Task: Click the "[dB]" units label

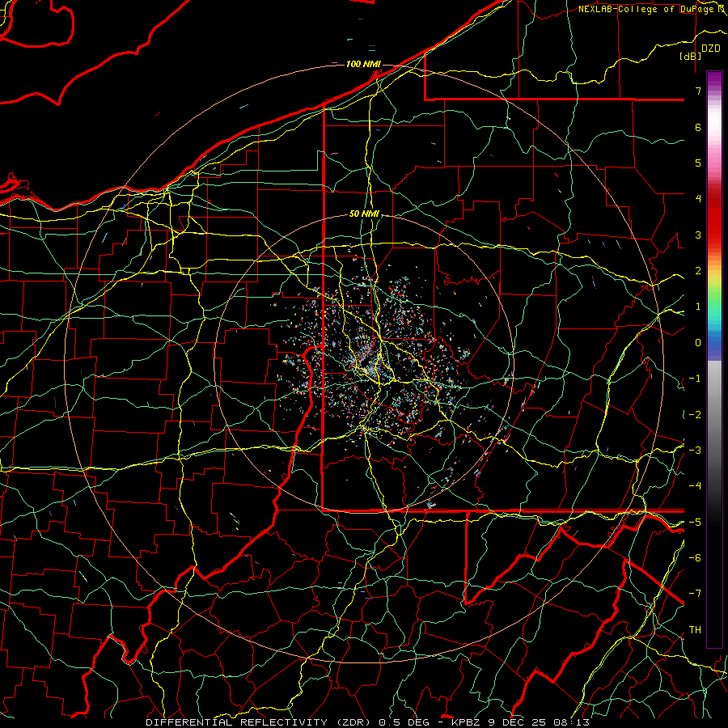Action: point(691,56)
